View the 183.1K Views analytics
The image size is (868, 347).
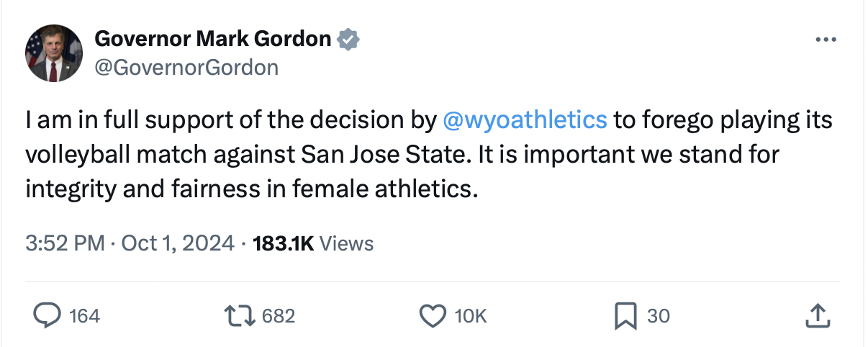[x=314, y=243]
